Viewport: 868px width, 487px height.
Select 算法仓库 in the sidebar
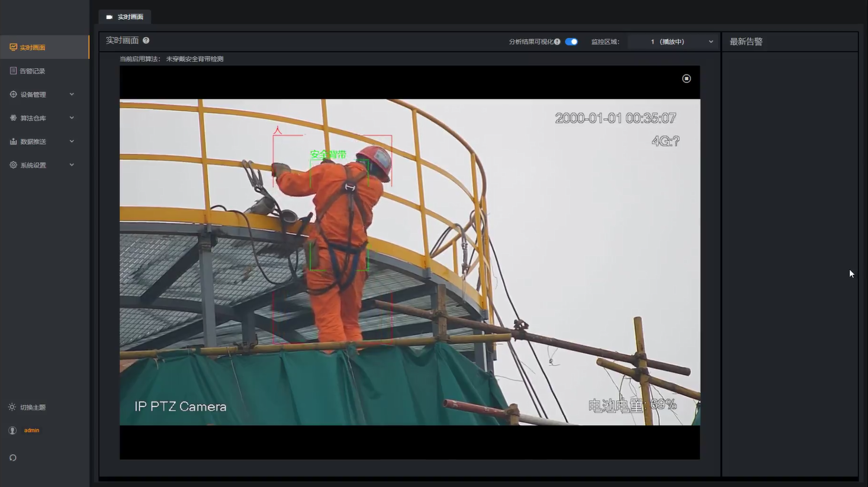[44, 118]
